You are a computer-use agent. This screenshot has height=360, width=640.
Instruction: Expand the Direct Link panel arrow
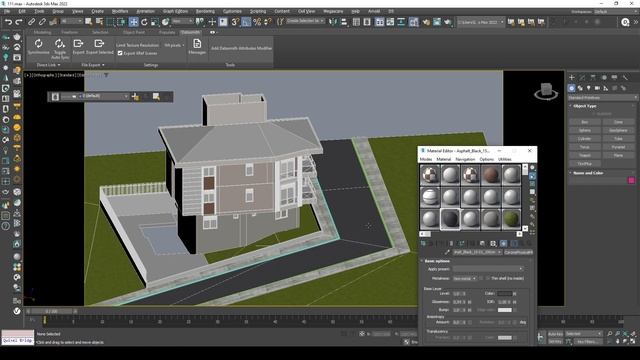coord(59,65)
